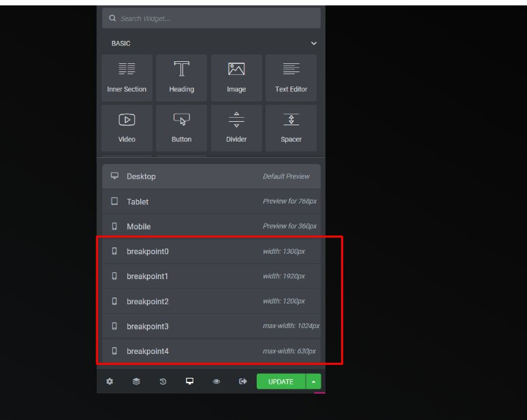This screenshot has height=420, width=527.
Task: Click the breakpoint4 row phone icon
Action: pos(114,351)
